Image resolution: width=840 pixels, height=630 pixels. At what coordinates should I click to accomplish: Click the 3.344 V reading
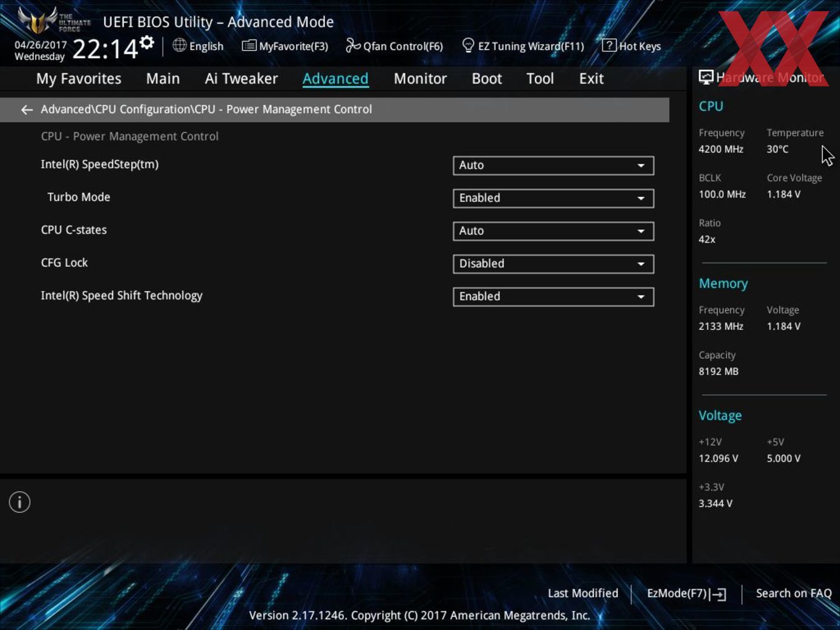[x=715, y=504]
